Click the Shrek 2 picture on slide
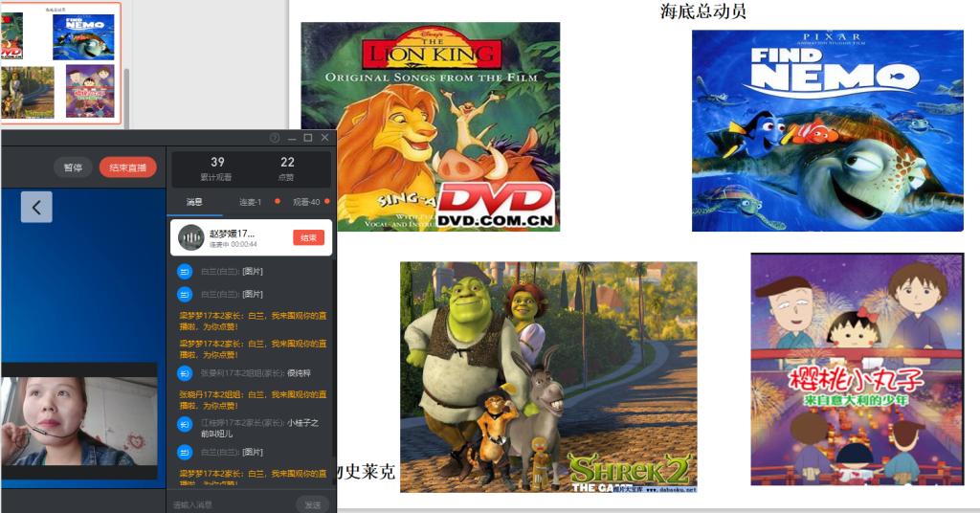The image size is (980, 513). pos(547,377)
